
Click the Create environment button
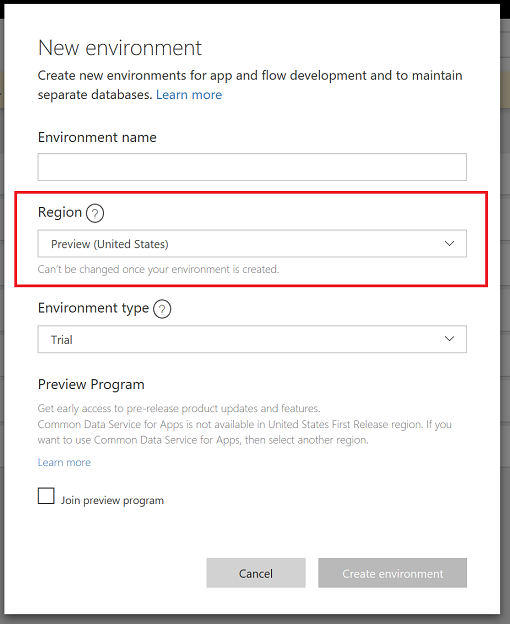(x=392, y=573)
